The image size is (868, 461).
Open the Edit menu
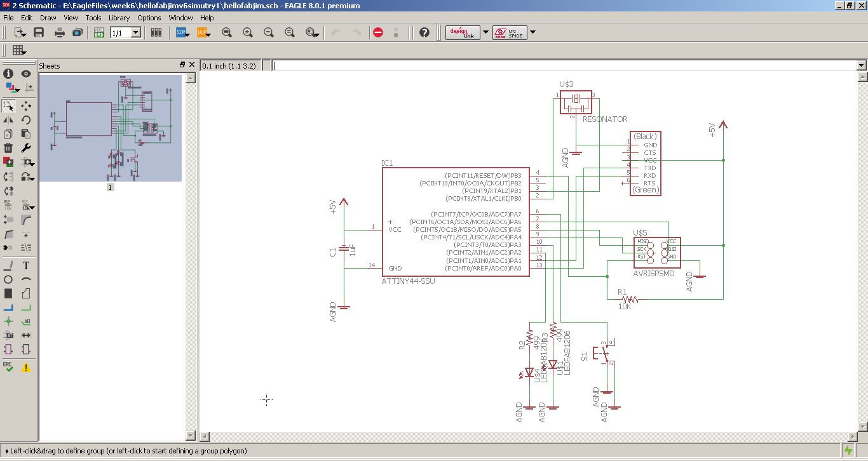[27, 18]
